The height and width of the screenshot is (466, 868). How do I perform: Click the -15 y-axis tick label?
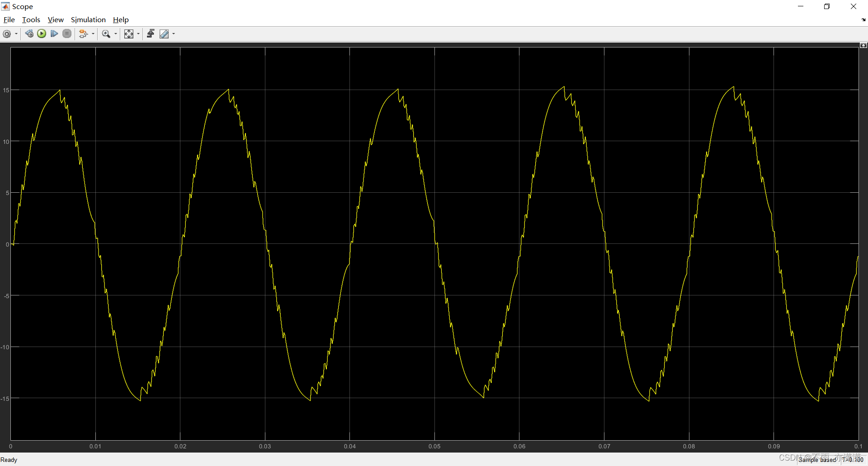click(5, 399)
